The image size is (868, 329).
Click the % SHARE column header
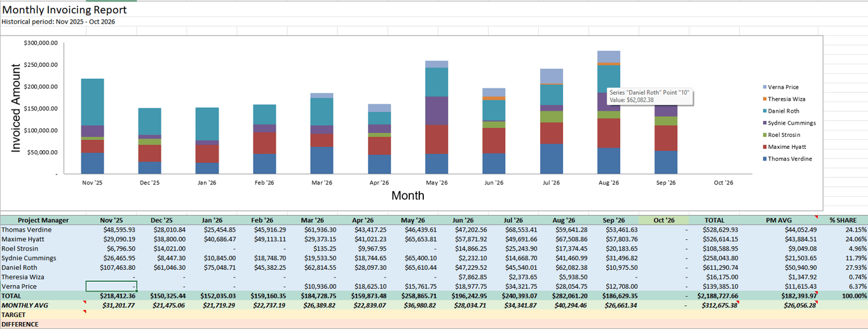tap(844, 220)
